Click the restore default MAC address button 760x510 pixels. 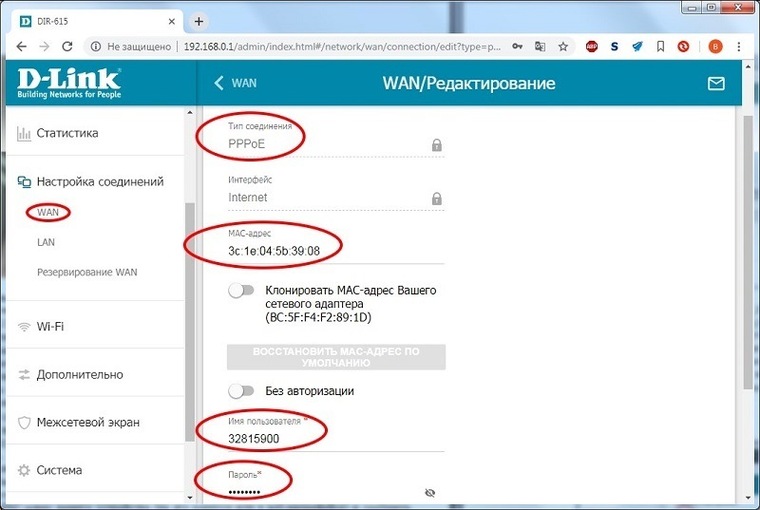336,357
